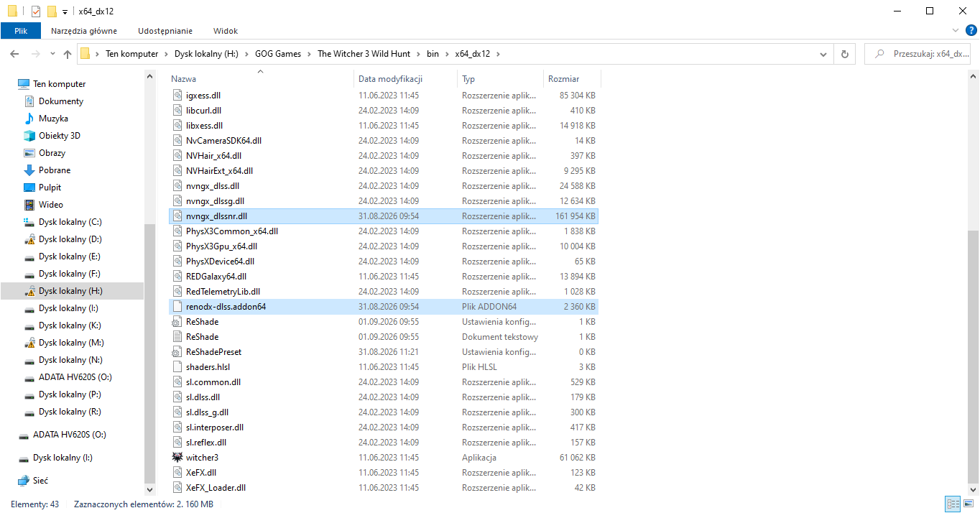This screenshot has width=980, height=513.
Task: Select the Pulpit desktop icon
Action: click(x=29, y=188)
